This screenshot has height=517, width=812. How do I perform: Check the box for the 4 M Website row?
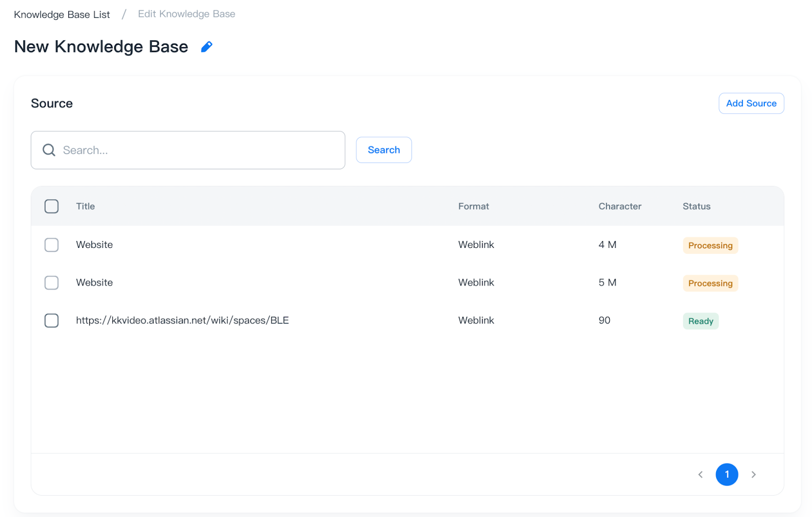[51, 245]
